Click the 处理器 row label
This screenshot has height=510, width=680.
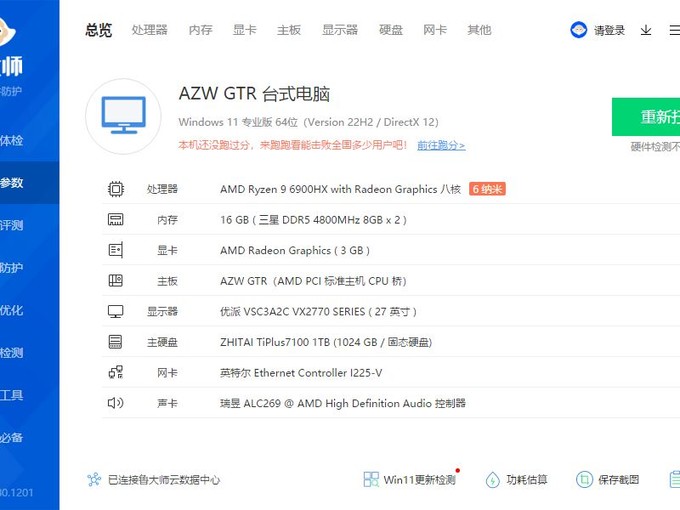pos(162,189)
